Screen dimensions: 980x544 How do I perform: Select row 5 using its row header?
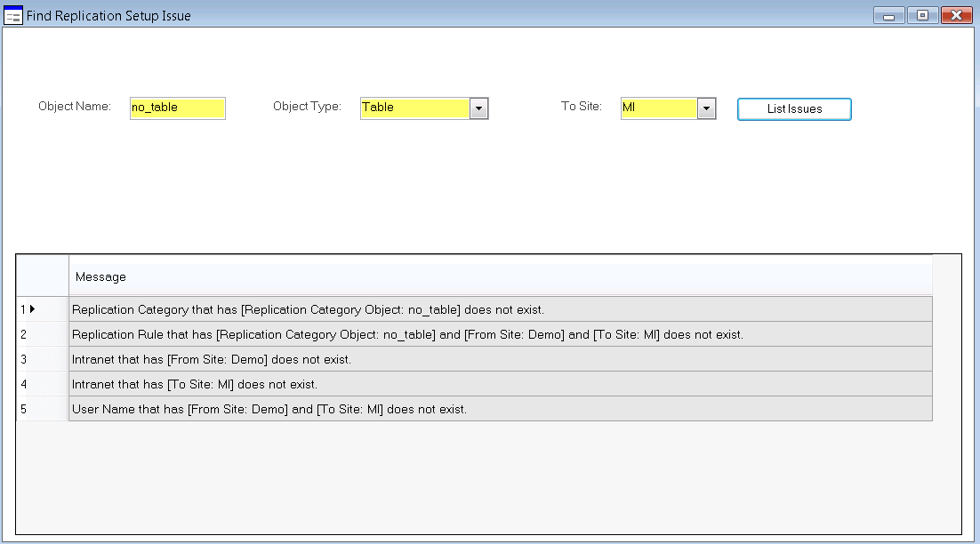42,409
